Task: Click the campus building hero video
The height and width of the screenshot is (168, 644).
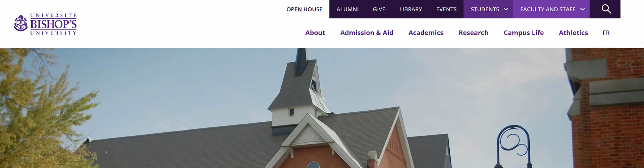Action: tap(322, 108)
